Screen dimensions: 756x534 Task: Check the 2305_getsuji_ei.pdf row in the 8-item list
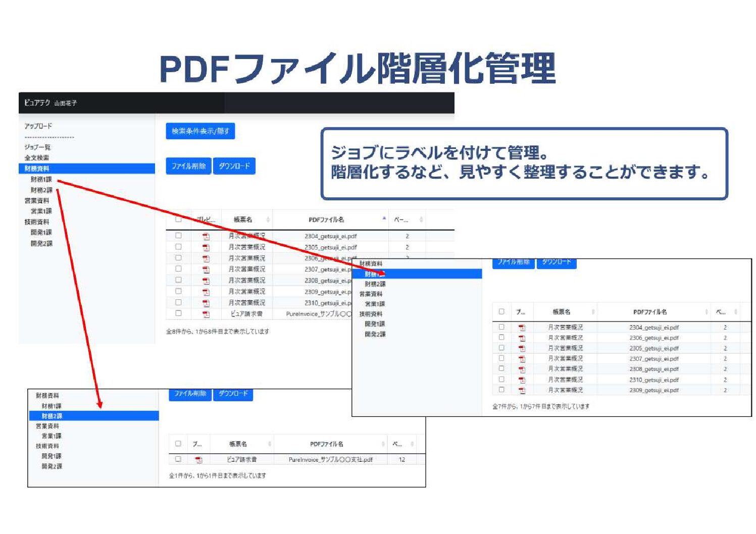pos(178,247)
